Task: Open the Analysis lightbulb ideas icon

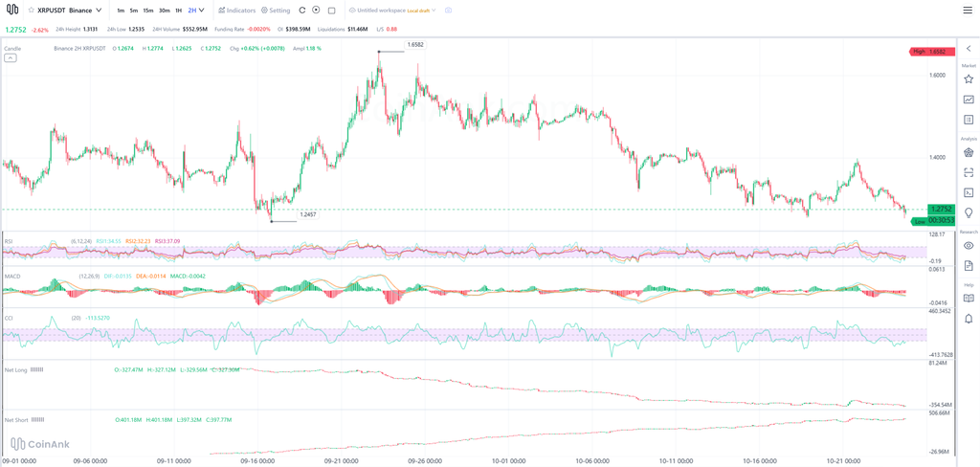Action: (969, 211)
